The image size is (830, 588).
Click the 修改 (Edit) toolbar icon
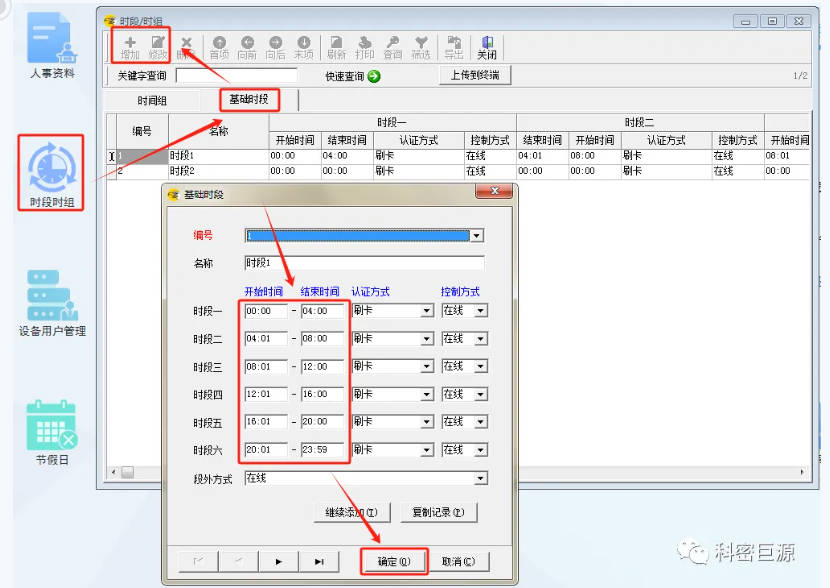158,47
